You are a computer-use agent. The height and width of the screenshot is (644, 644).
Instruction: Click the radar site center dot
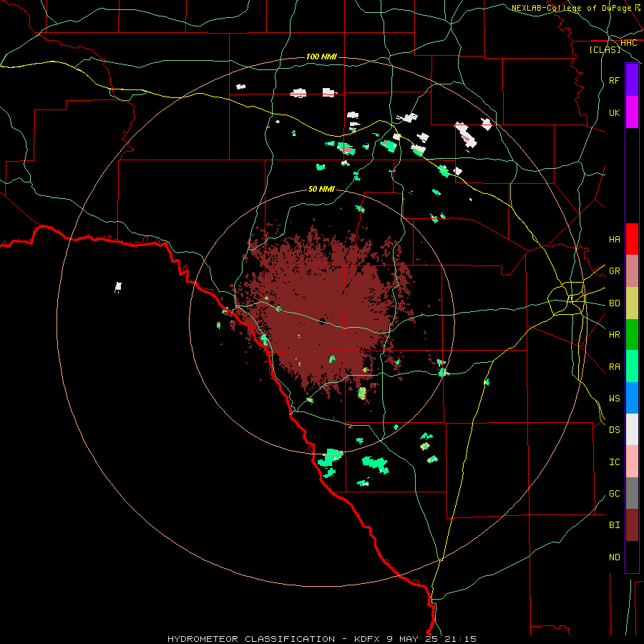[x=323, y=321]
